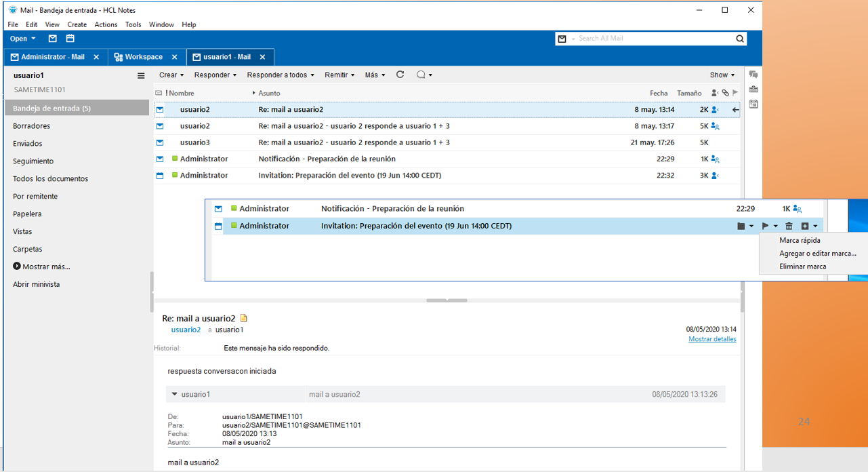The height and width of the screenshot is (472, 868).
Task: Click the Mostrar detalles link
Action: (x=712, y=339)
